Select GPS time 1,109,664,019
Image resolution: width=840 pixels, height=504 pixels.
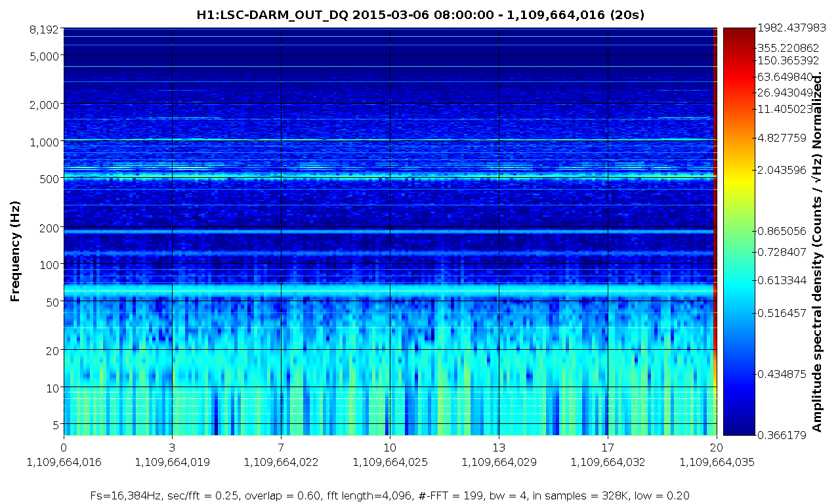pyautogui.click(x=172, y=462)
